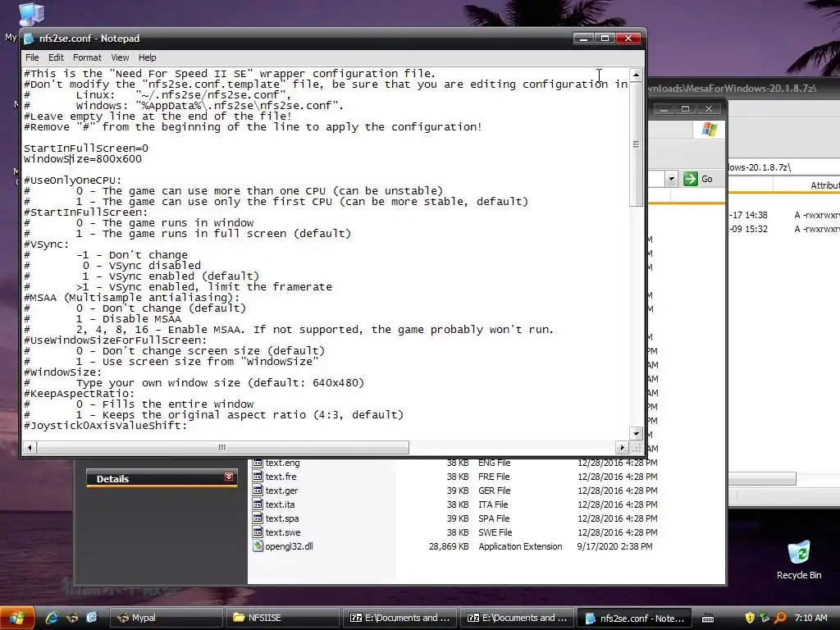This screenshot has width=840, height=630.
Task: Open the View menu in Notepad
Action: pos(120,57)
